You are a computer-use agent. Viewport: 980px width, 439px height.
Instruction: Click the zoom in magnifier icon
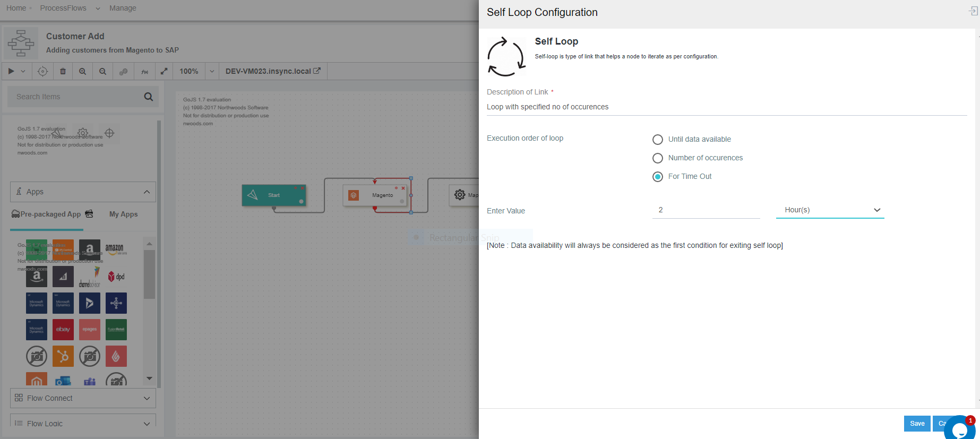pyautogui.click(x=83, y=71)
